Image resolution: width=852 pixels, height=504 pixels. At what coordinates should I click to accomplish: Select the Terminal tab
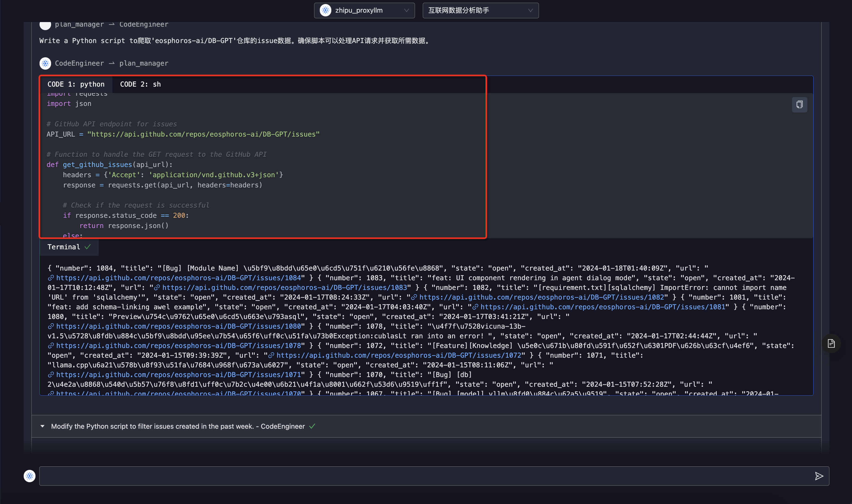point(69,247)
